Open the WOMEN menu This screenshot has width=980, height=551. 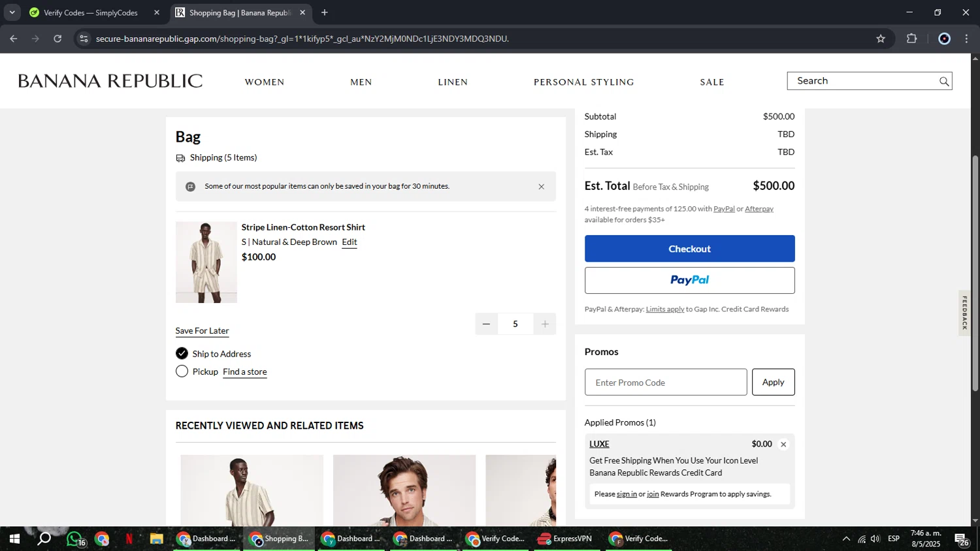click(265, 82)
